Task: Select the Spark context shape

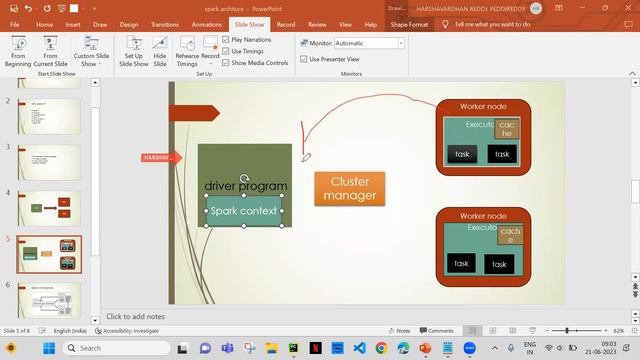Action: [244, 211]
